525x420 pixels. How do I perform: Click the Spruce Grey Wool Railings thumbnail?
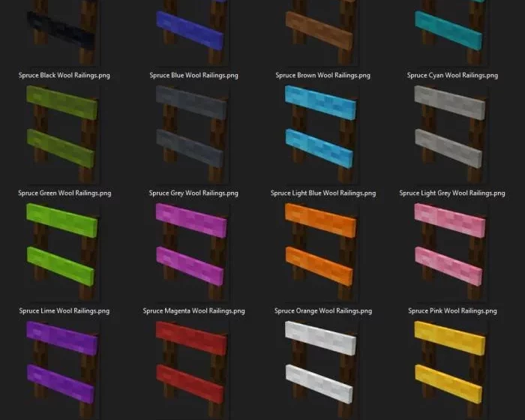pos(190,129)
